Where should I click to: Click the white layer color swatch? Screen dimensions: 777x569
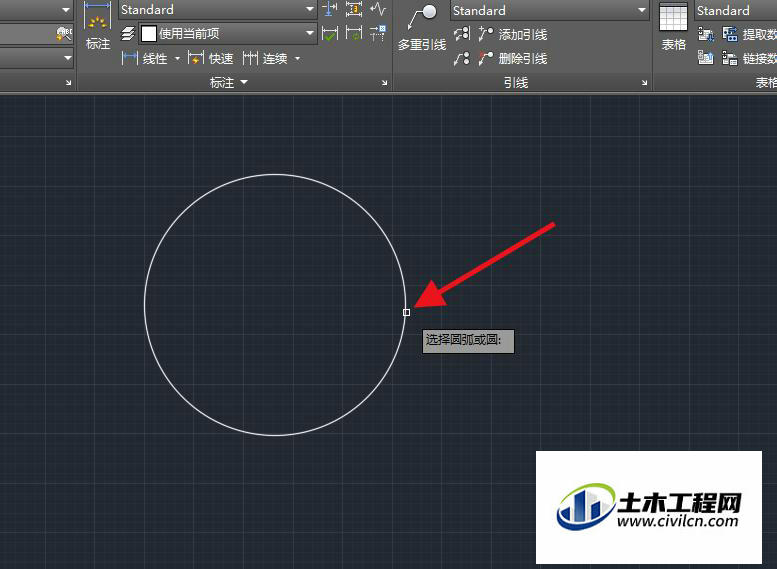click(x=149, y=34)
